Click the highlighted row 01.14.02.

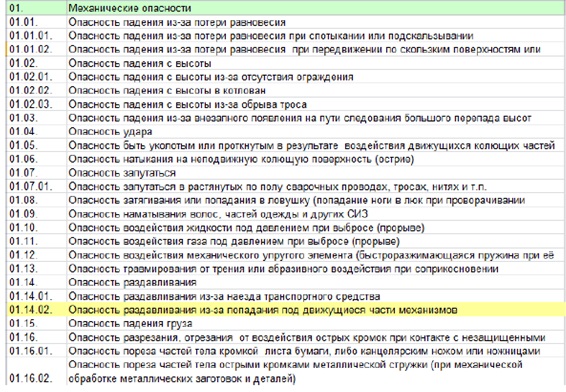tap(286, 310)
